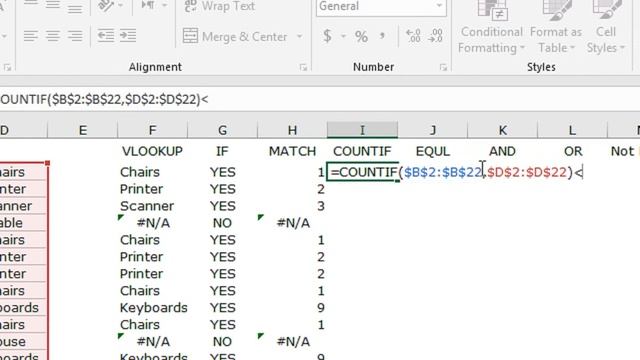
Task: Apply Comma Style icon
Action: tap(382, 36)
